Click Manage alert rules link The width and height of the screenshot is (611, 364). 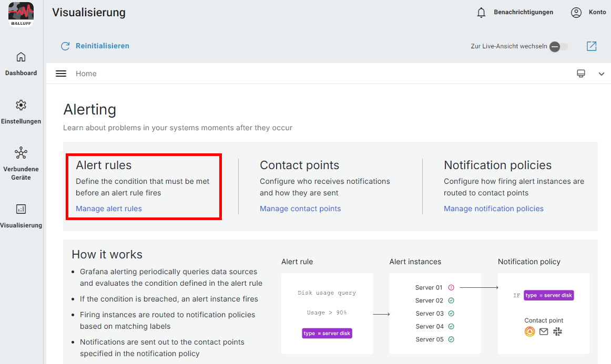click(x=109, y=209)
